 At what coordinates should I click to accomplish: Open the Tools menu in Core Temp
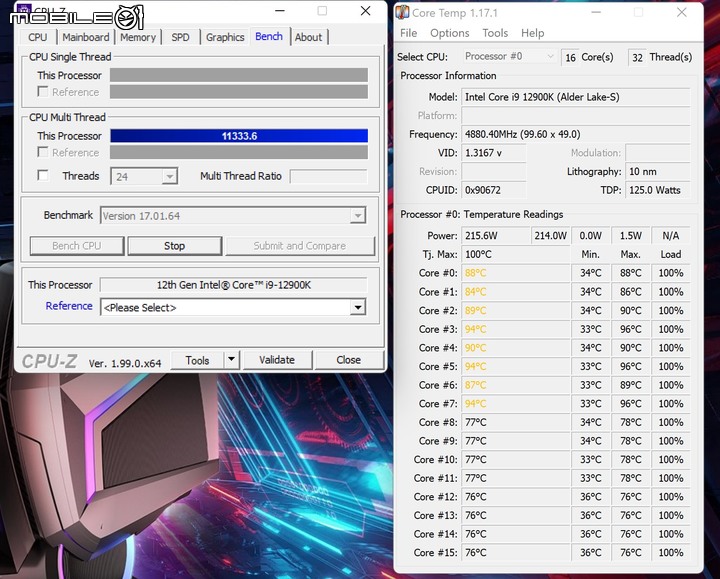(x=495, y=33)
